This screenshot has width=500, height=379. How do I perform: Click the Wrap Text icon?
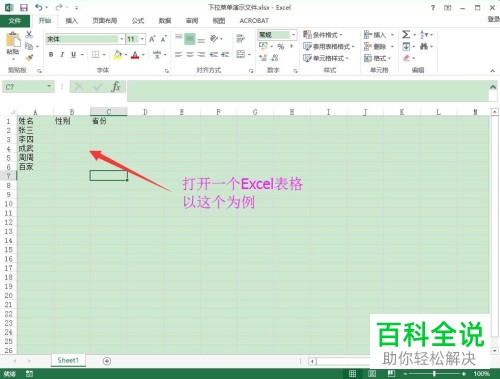coord(240,39)
